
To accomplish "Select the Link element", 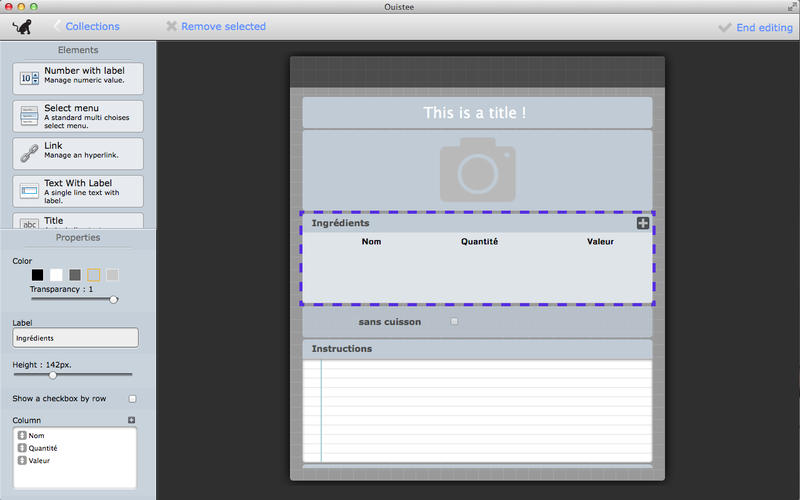I will pos(78,154).
